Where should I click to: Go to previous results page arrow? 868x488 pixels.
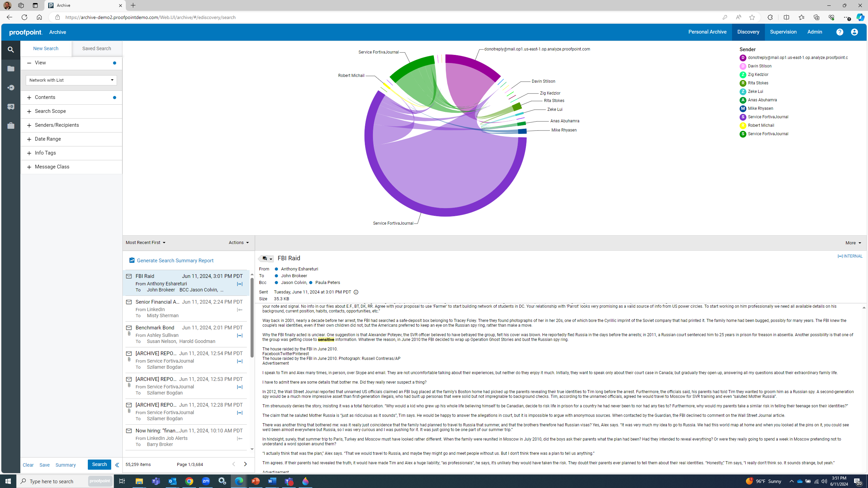coord(234,464)
